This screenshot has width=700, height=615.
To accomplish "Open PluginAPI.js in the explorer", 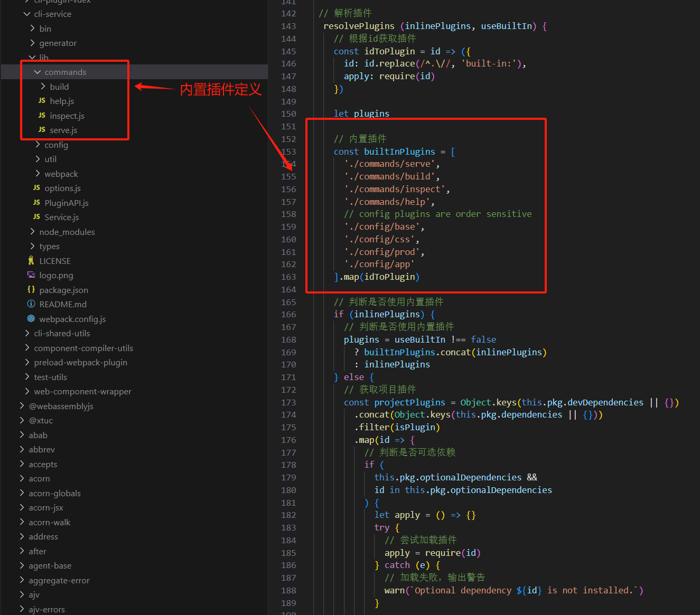I will (x=67, y=203).
